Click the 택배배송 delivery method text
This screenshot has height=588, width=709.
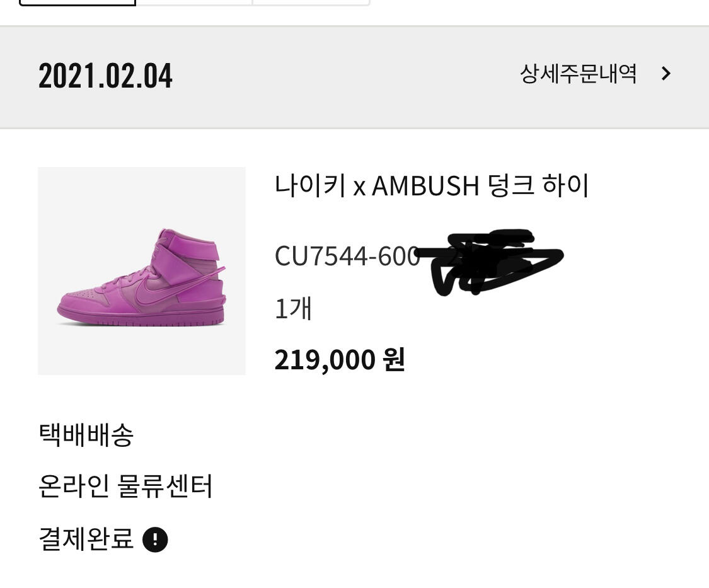(86, 435)
